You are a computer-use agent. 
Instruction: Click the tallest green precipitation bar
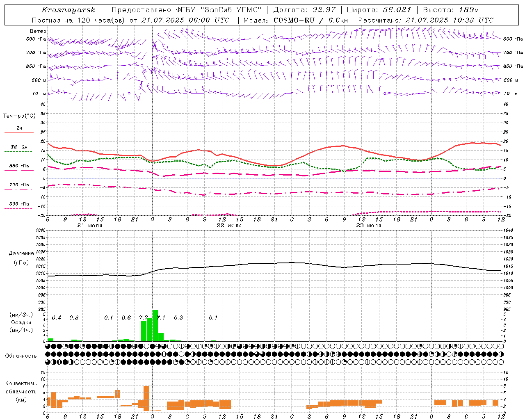pos(155,326)
